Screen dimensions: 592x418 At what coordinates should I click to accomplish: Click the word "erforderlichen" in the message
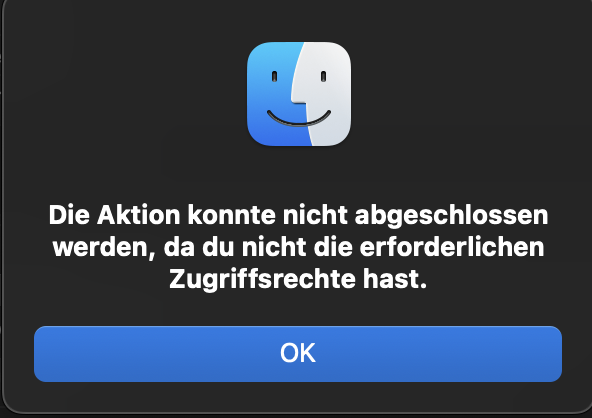click(452, 247)
